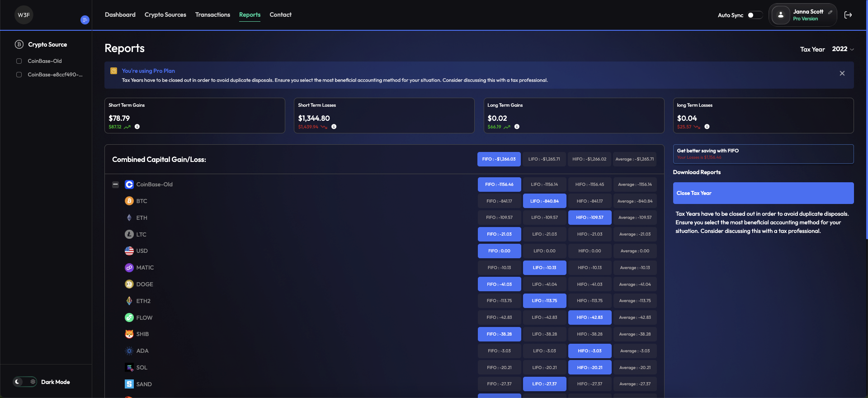Screen dimensions: 868x398
Task: Show info for Short Term Losses
Action: 334,127
